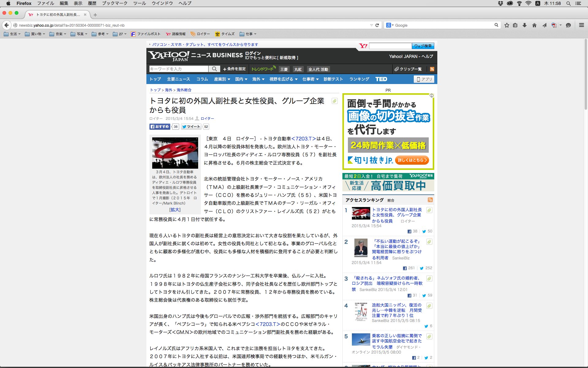This screenshot has width=588, height=368.
Task: Bookmark this page with the star icon
Action: 507,25
